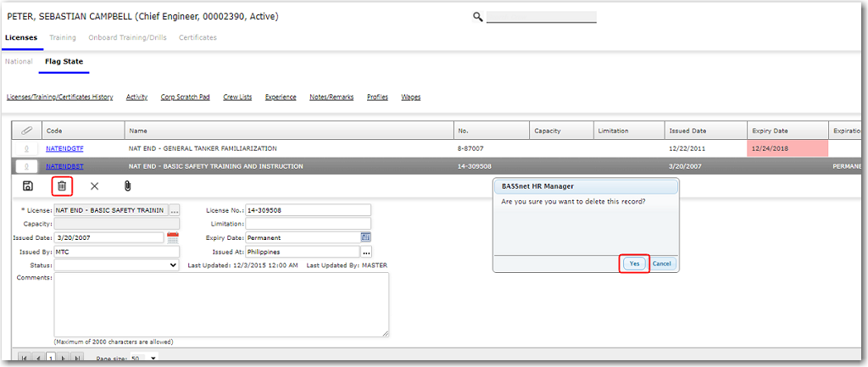Viewport: 868px width, 367px height.
Task: Click the Cancel X icon in toolbar
Action: (94, 186)
